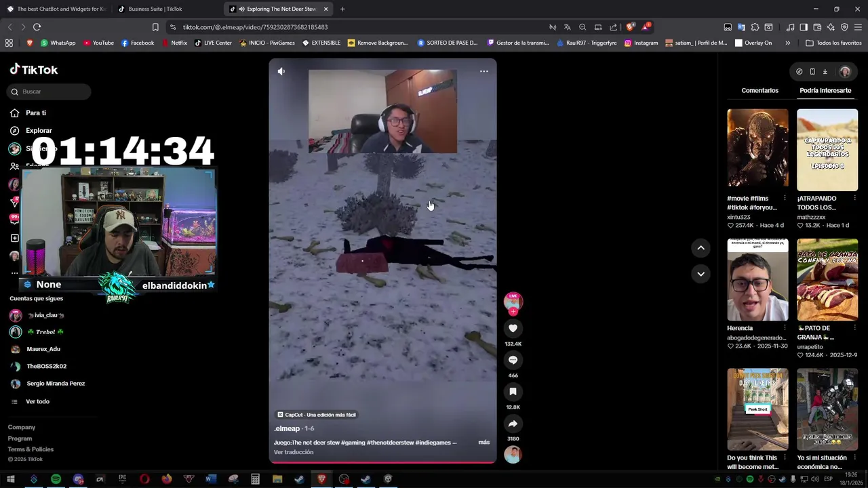The height and width of the screenshot is (488, 868).
Task: Open the browser hamburger menu
Action: click(x=858, y=27)
